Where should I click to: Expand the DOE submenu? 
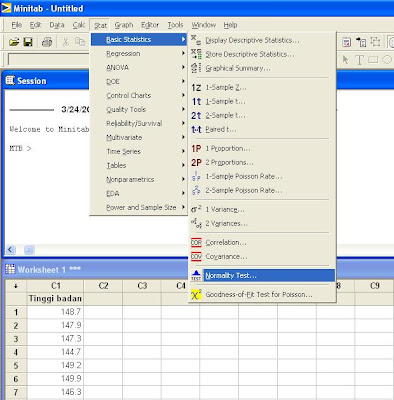(x=139, y=81)
